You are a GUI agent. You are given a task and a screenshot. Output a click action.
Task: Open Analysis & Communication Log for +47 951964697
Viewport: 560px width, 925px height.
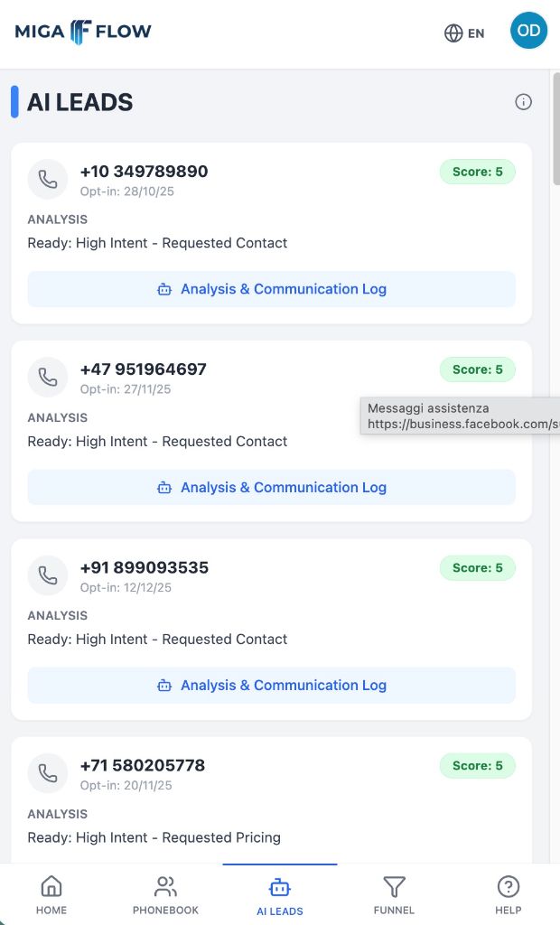point(272,487)
